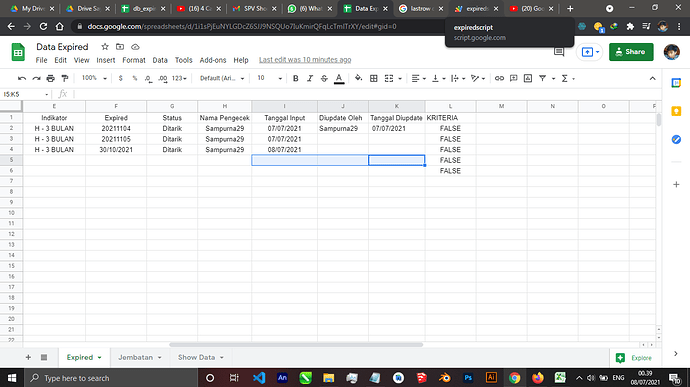Toggle italic formatting
Viewport: 690px width, 387px height.
(x=310, y=78)
